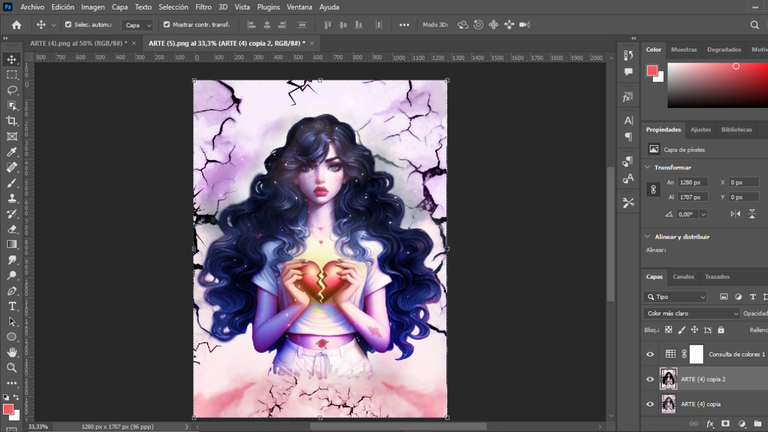Open the Tipo layer filter dropdown
Image resolution: width=768 pixels, height=432 pixels.
pyautogui.click(x=675, y=297)
